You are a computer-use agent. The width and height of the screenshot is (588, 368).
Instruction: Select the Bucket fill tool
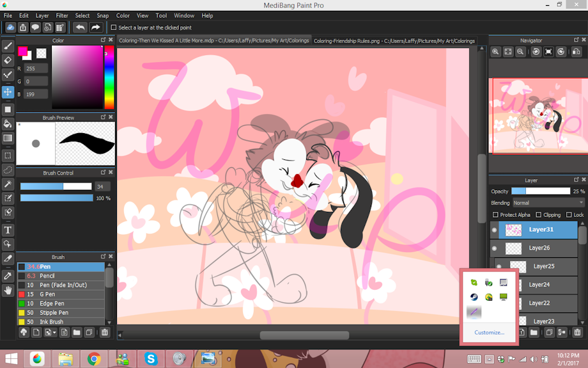(8, 123)
